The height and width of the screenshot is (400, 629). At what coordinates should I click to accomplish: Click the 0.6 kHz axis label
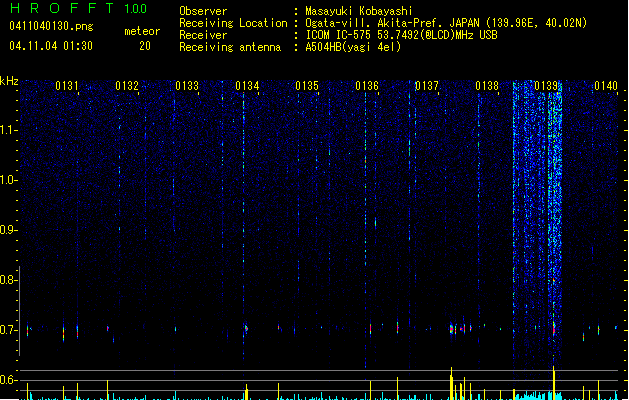coord(8,380)
